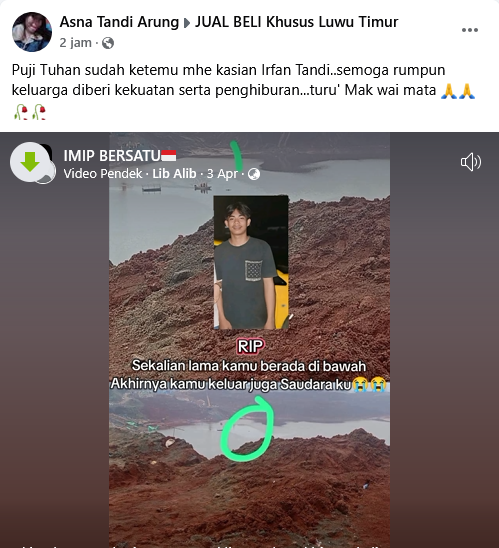Click the Video Pendek label
The image size is (499, 548).
103,173
